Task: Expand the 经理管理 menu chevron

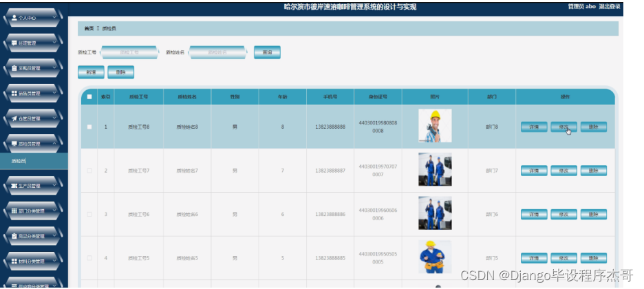Action: (54, 43)
